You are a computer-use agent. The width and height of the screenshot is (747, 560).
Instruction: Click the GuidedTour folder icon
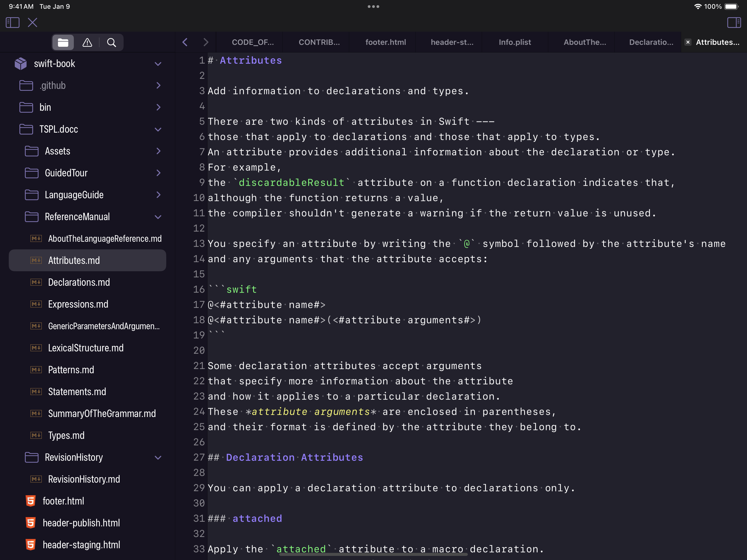[x=31, y=173]
